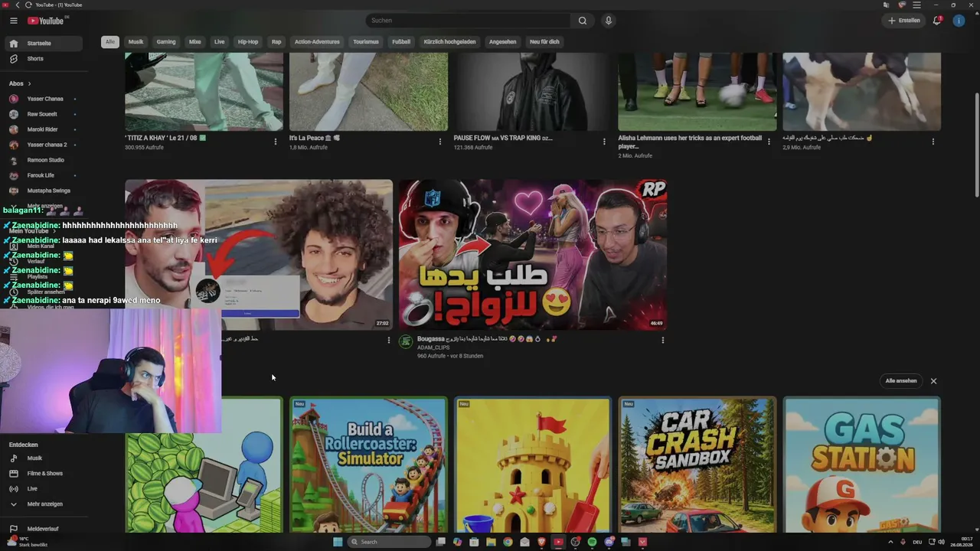Open the Brave shields icon in title bar

[x=902, y=5]
